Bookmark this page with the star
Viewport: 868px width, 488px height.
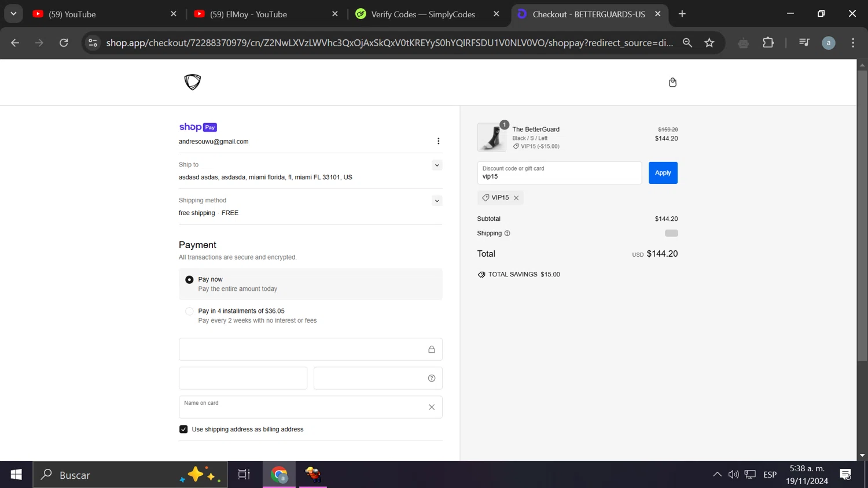coord(709,43)
